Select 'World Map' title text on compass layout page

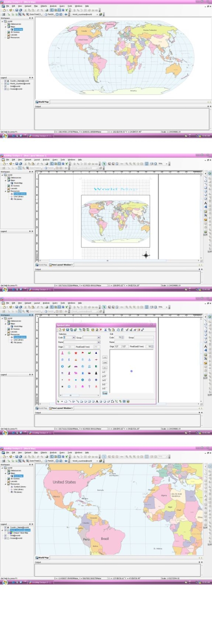(x=115, y=189)
